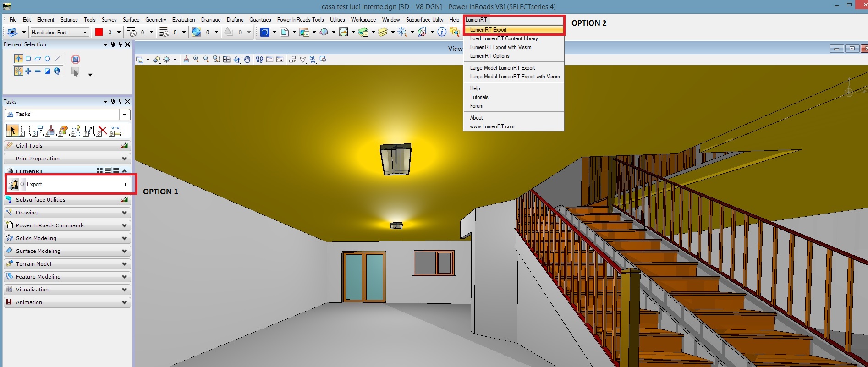Click the Disable Handles icon
The image size is (868, 367).
pyautogui.click(x=76, y=59)
